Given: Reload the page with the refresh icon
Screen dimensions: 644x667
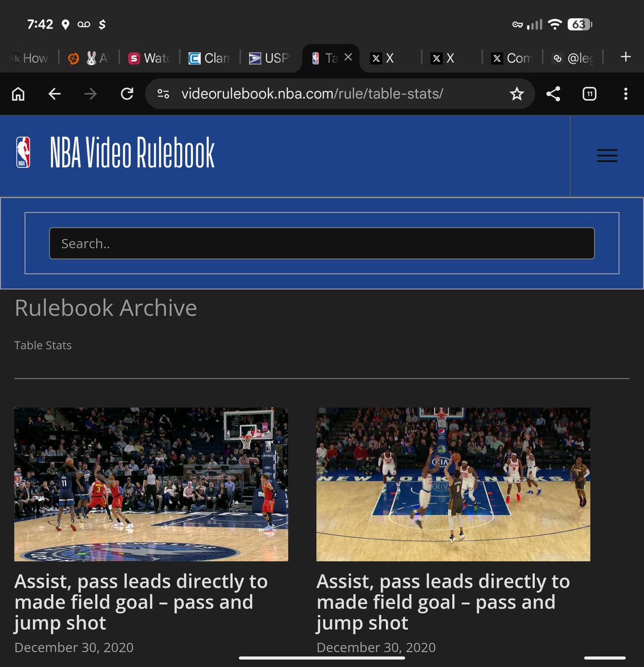Looking at the screenshot, I should coord(127,94).
